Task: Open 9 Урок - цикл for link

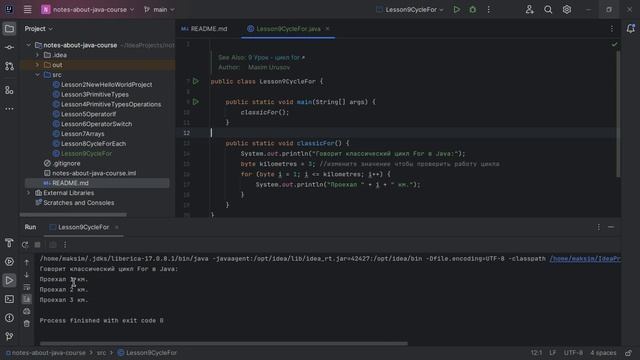Action: (x=276, y=58)
